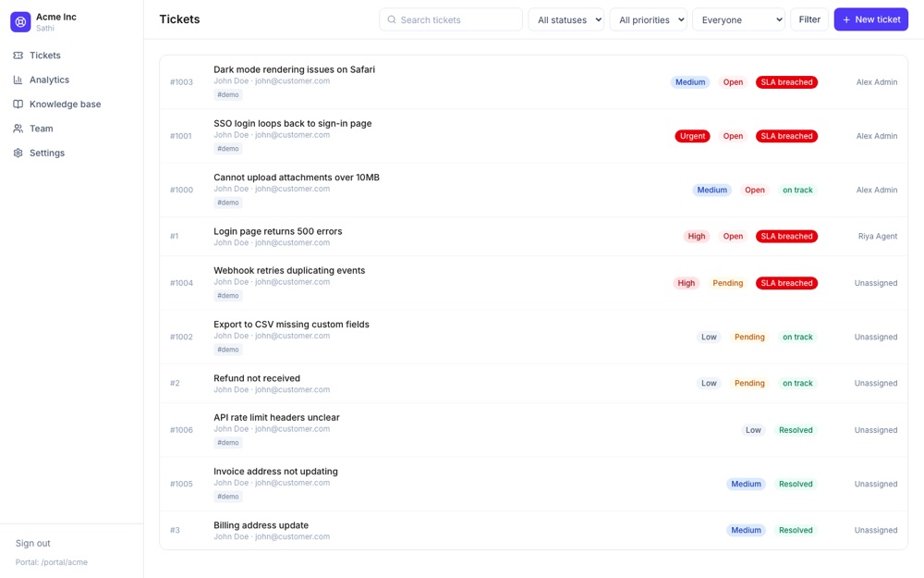The height and width of the screenshot is (578, 924).
Task: Open ticket Dark mode rendering issues on Safari
Action: coord(294,69)
